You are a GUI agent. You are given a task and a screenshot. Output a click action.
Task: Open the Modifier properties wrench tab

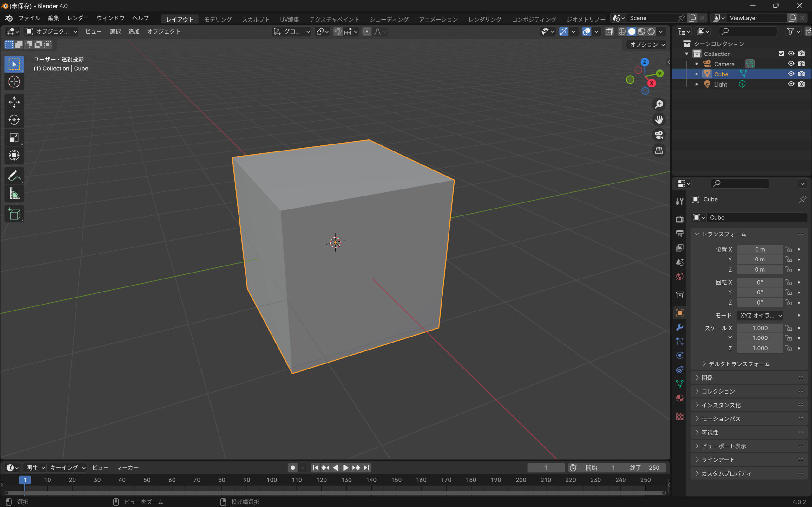pos(680,327)
